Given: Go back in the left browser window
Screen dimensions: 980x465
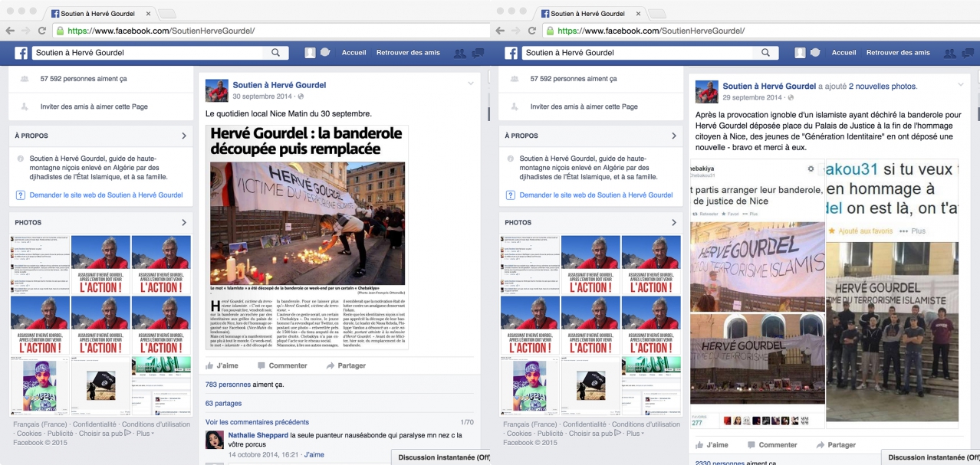Looking at the screenshot, I should click(10, 31).
